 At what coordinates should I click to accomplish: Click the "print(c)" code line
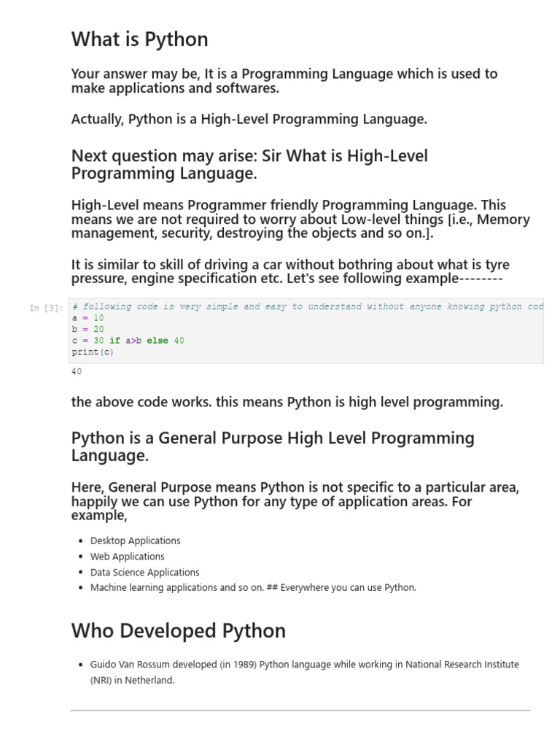pos(93,352)
